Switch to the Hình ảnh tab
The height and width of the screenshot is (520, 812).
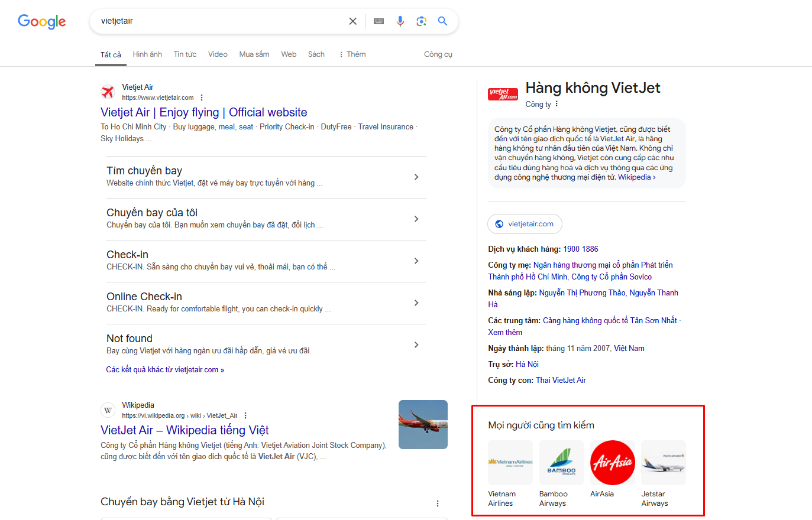click(147, 54)
